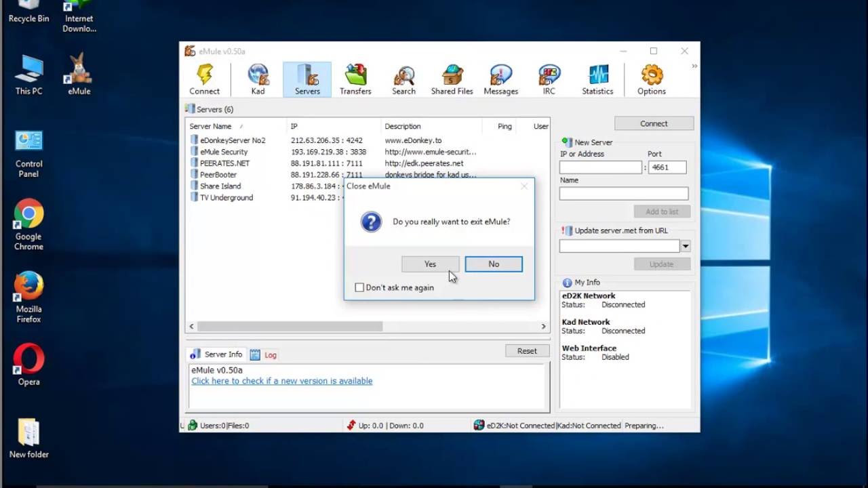Viewport: 868px width, 488px height.
Task: Click the Update server.met button
Action: tap(662, 264)
